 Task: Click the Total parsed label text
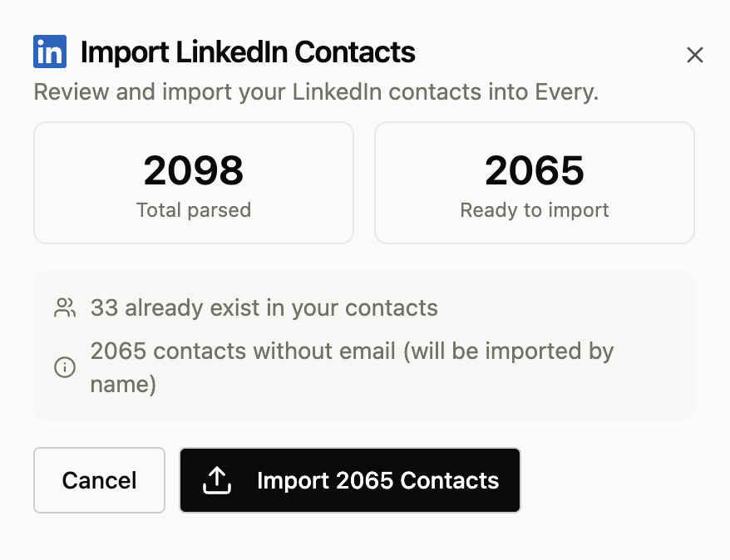pos(193,210)
